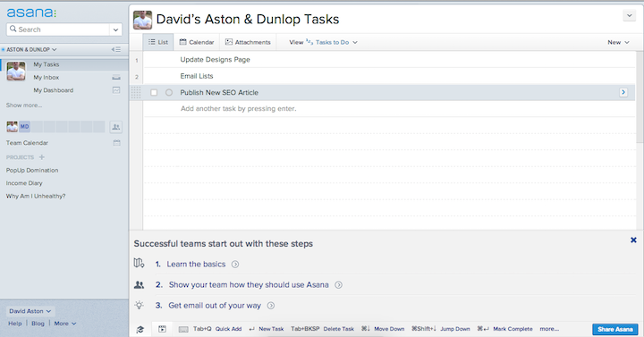Image resolution: width=644 pixels, height=337 pixels.
Task: Select the Update Designs Page task
Action: pyautogui.click(x=216, y=60)
